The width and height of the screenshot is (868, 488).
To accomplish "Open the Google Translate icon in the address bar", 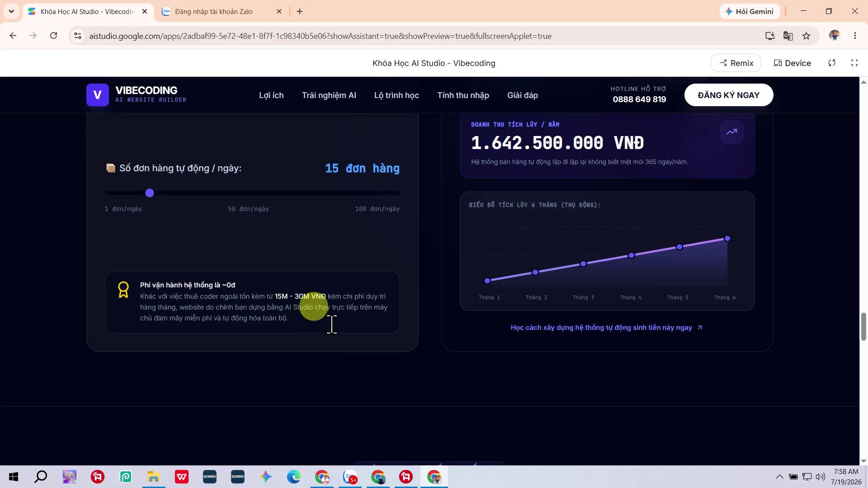I will point(788,36).
